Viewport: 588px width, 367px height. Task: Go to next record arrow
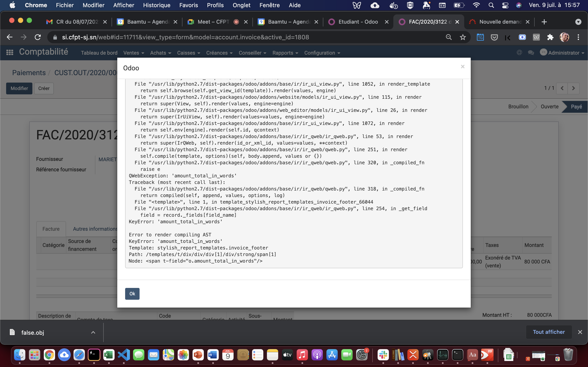[573, 88]
